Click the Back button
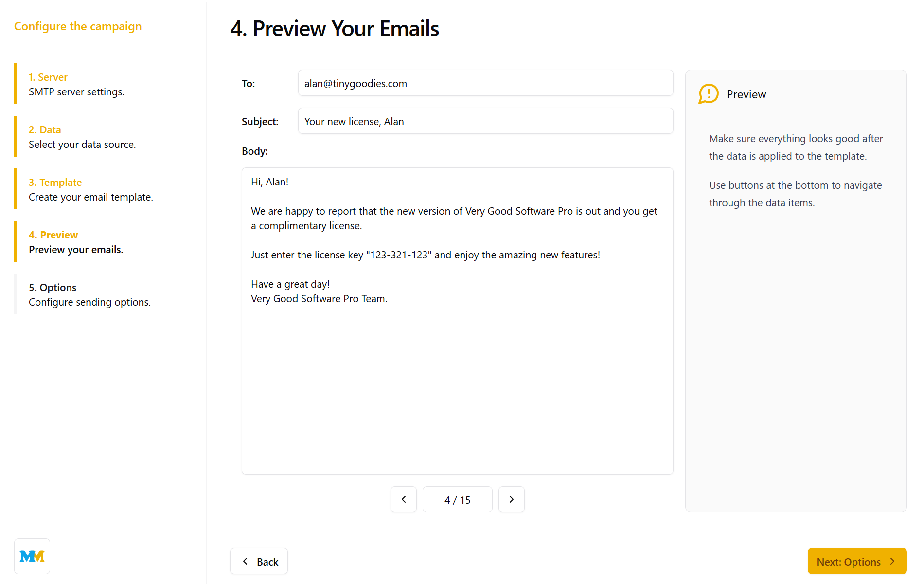This screenshot has width=924, height=584. [259, 561]
